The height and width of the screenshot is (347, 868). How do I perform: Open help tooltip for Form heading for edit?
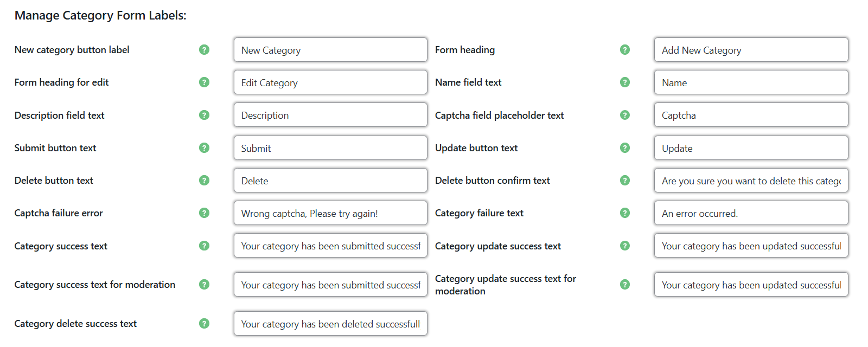tap(205, 82)
